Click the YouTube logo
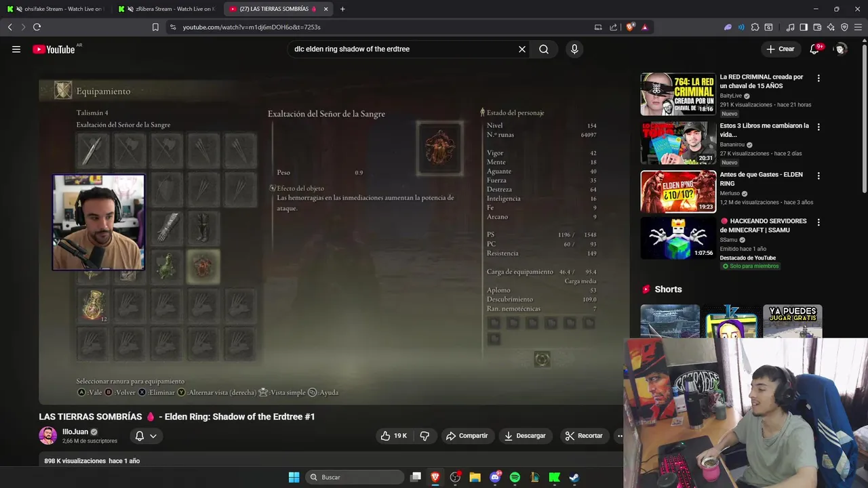 54,49
